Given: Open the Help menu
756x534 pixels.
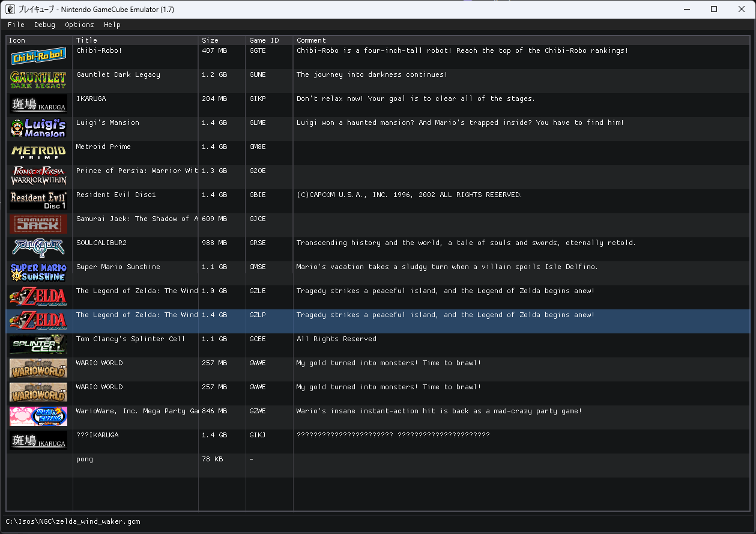Looking at the screenshot, I should (x=112, y=25).
